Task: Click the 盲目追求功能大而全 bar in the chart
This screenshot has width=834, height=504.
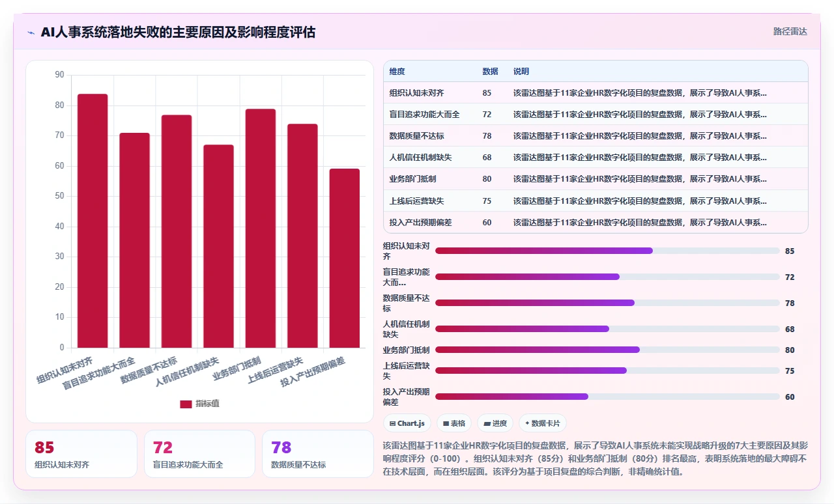Action: coord(134,240)
